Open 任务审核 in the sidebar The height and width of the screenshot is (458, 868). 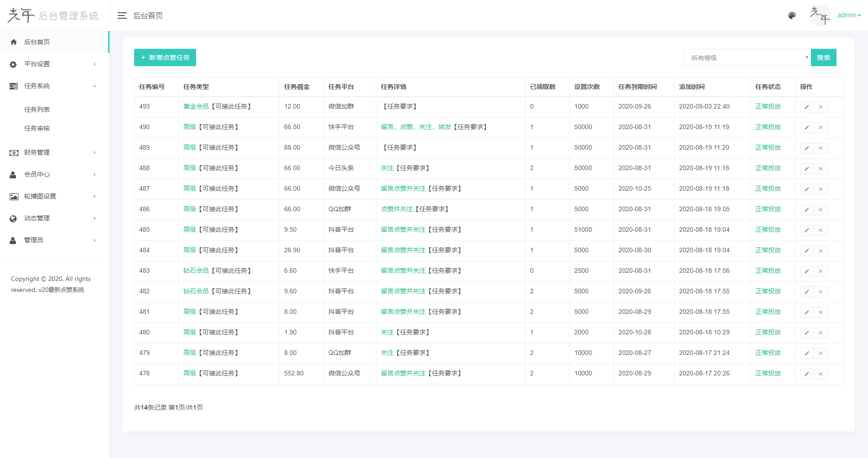coord(37,129)
